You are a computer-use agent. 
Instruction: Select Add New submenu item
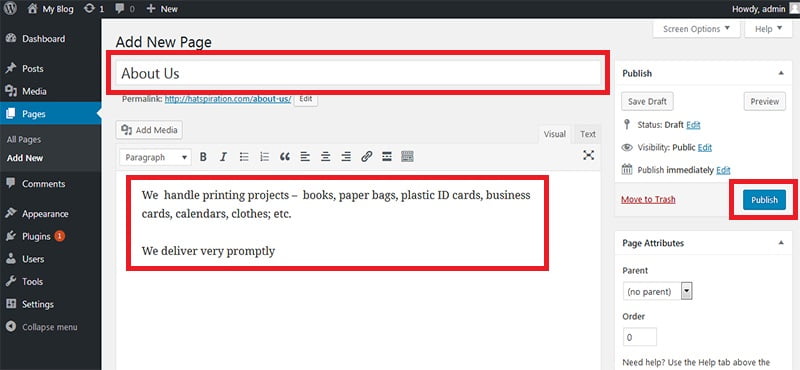tap(25, 158)
